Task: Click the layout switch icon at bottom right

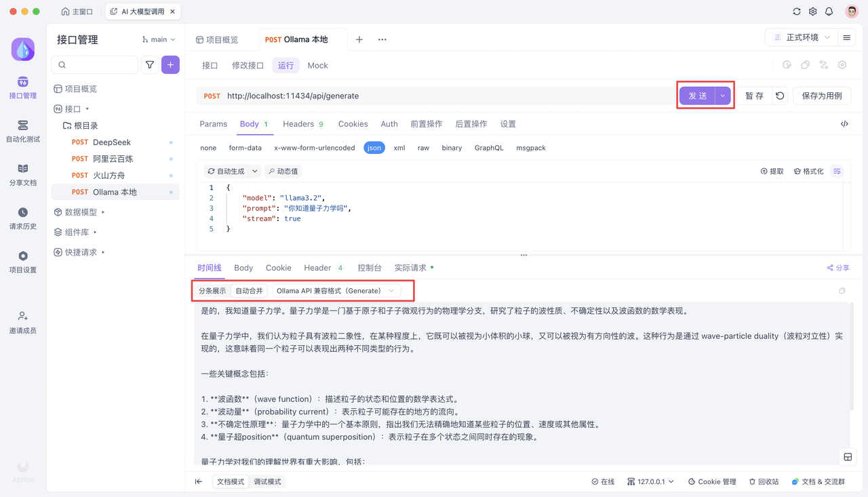Action: (x=848, y=457)
